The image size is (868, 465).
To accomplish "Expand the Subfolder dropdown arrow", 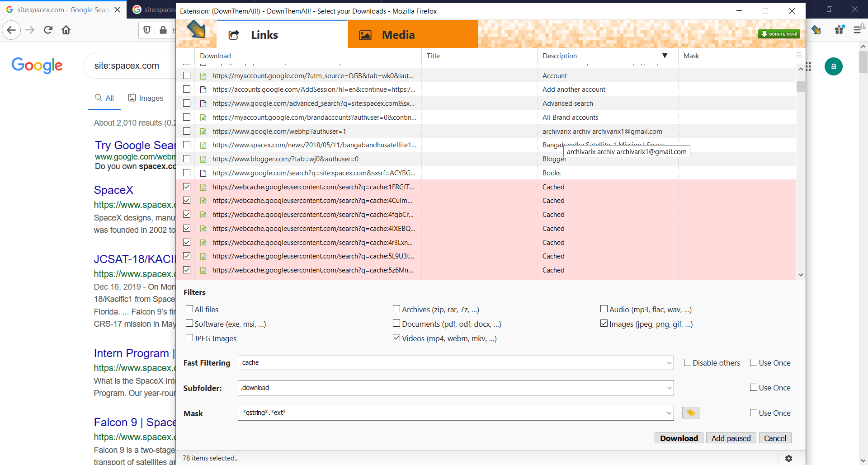I will click(x=669, y=388).
